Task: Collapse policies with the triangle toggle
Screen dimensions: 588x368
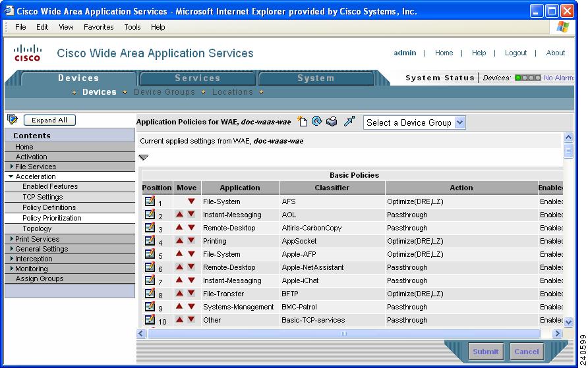Action: (x=144, y=157)
